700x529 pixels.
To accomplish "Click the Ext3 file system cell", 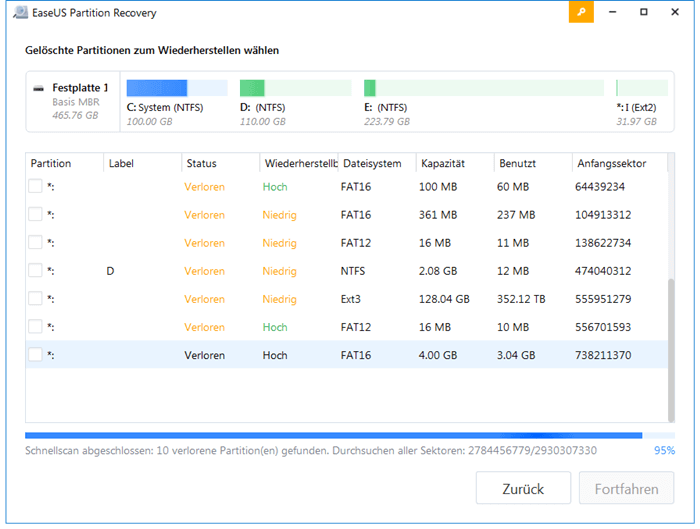I will [350, 299].
